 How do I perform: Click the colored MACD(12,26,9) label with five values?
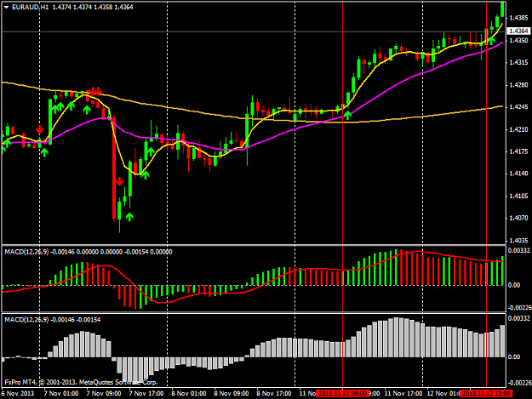[x=89, y=252]
